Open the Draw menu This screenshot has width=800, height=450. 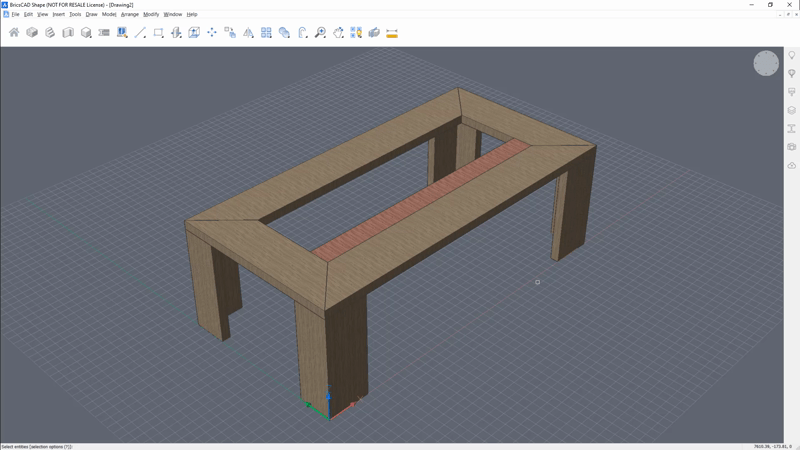[x=91, y=15]
